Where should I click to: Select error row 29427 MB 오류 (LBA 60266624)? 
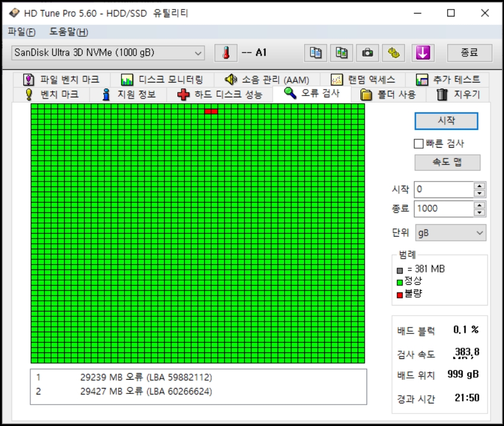point(198,392)
